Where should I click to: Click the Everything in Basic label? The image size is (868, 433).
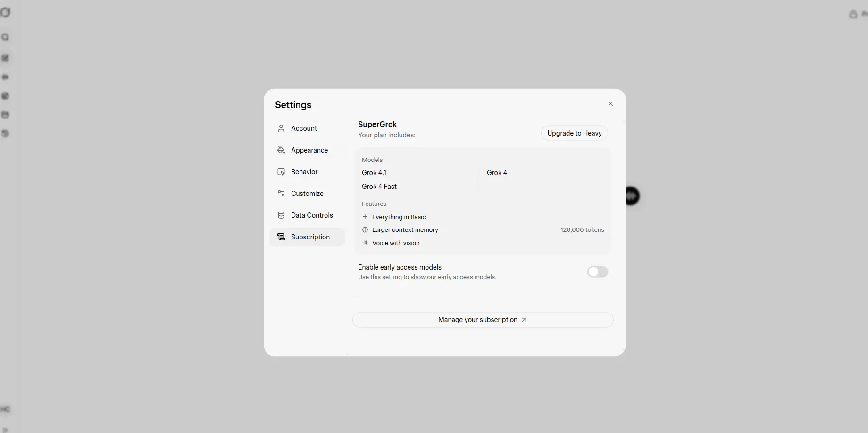pyautogui.click(x=399, y=217)
